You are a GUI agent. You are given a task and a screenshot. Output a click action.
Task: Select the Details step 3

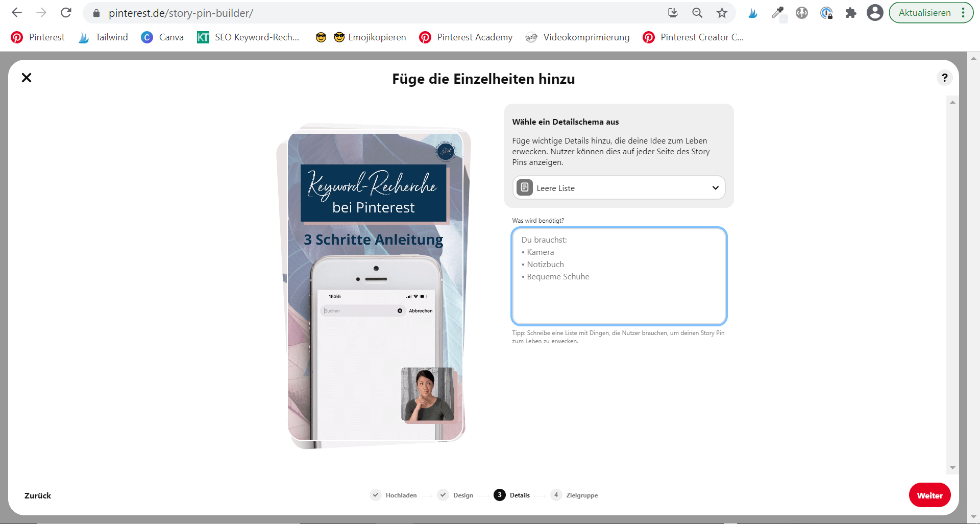coord(512,495)
